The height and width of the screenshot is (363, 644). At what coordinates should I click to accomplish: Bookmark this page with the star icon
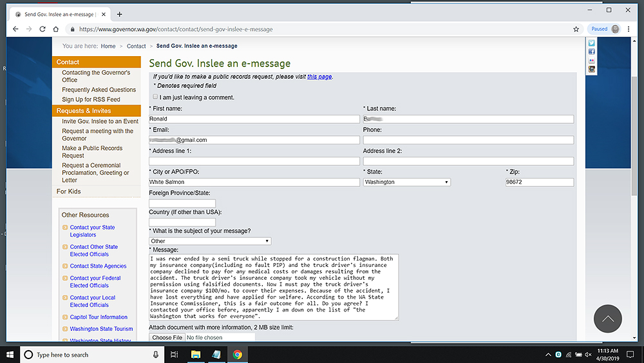(576, 29)
